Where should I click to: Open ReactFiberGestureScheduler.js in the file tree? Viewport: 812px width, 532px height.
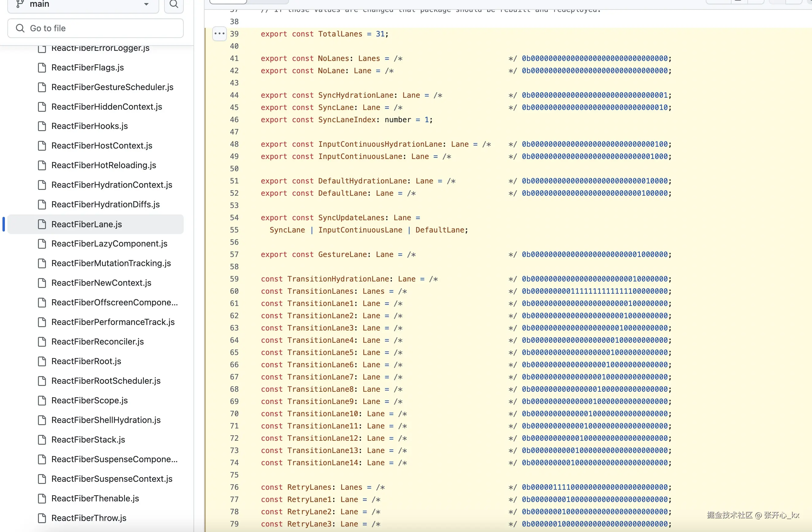coord(112,87)
